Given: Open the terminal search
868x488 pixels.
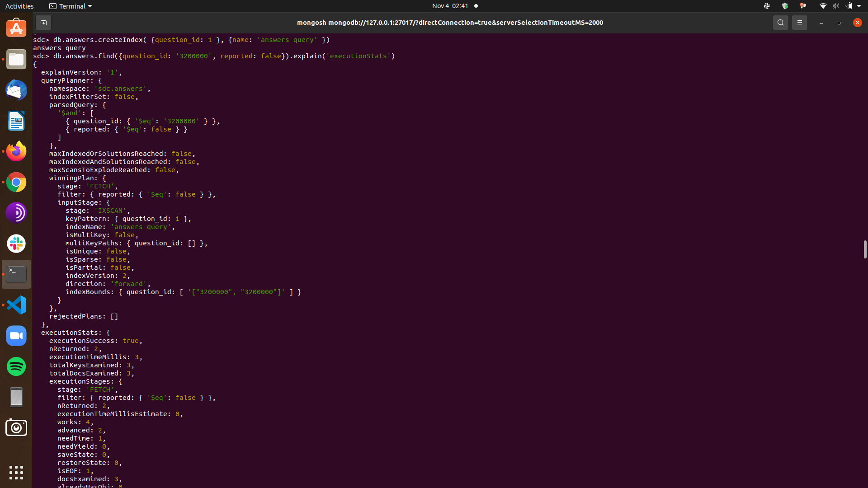Looking at the screenshot, I should 781,23.
